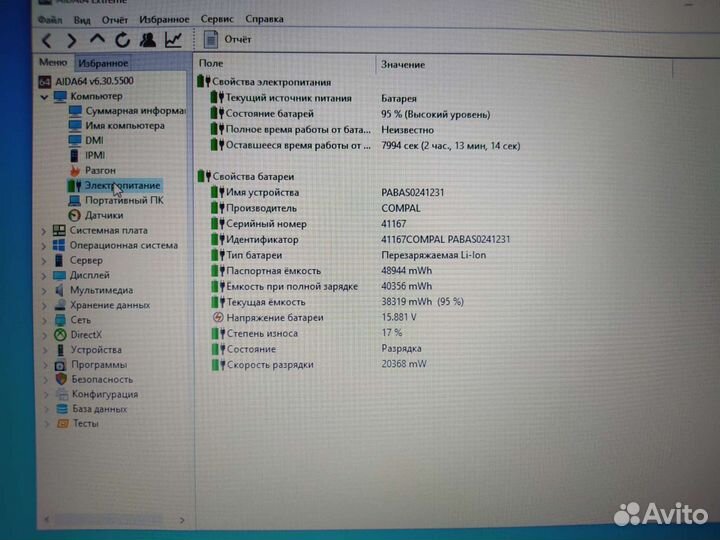This screenshot has width=720, height=540.
Task: Expand the Мультимедиа node
Action: coord(45,291)
